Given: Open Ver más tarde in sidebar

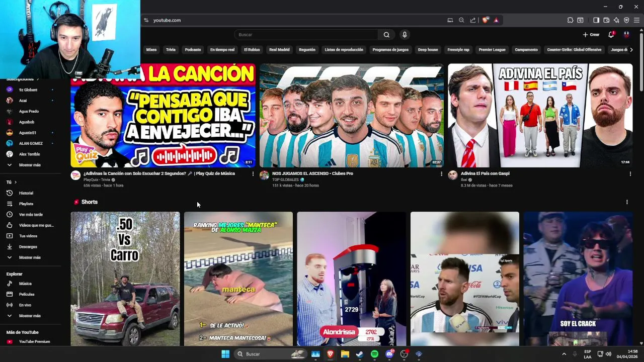Looking at the screenshot, I should pyautogui.click(x=30, y=215).
